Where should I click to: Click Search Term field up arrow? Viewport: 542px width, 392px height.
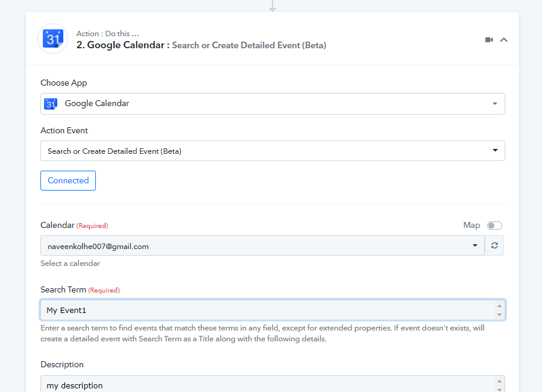(499, 306)
